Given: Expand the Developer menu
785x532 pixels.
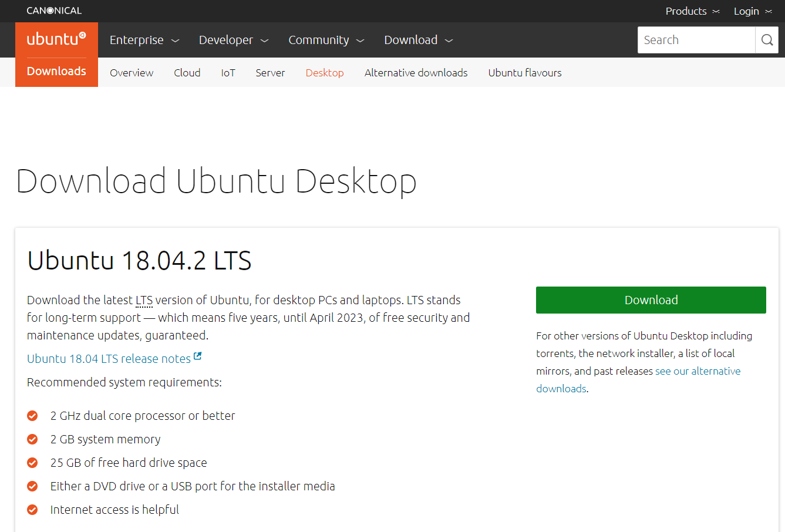Looking at the screenshot, I should 233,40.
